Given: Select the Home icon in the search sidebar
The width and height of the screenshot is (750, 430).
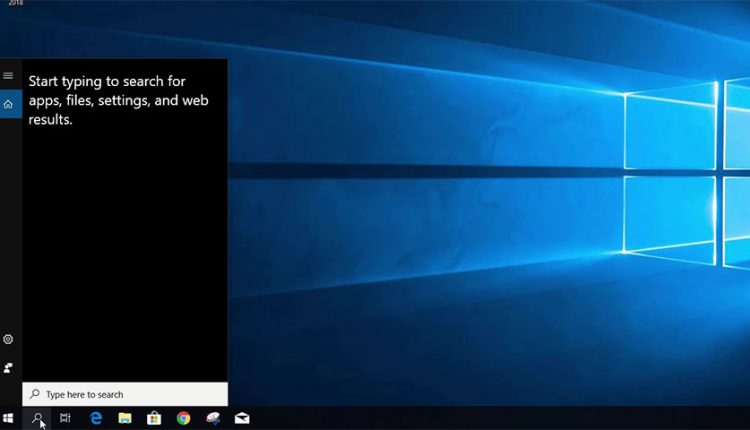Looking at the screenshot, I should coord(8,104).
